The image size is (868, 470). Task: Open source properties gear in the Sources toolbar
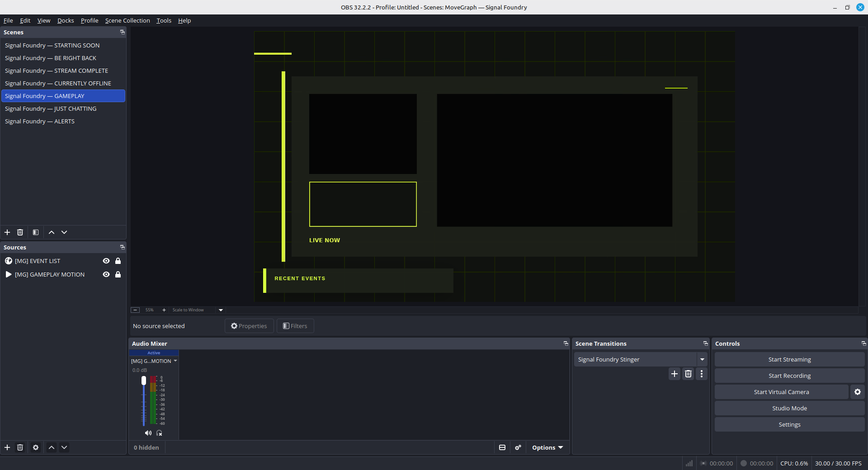36,447
